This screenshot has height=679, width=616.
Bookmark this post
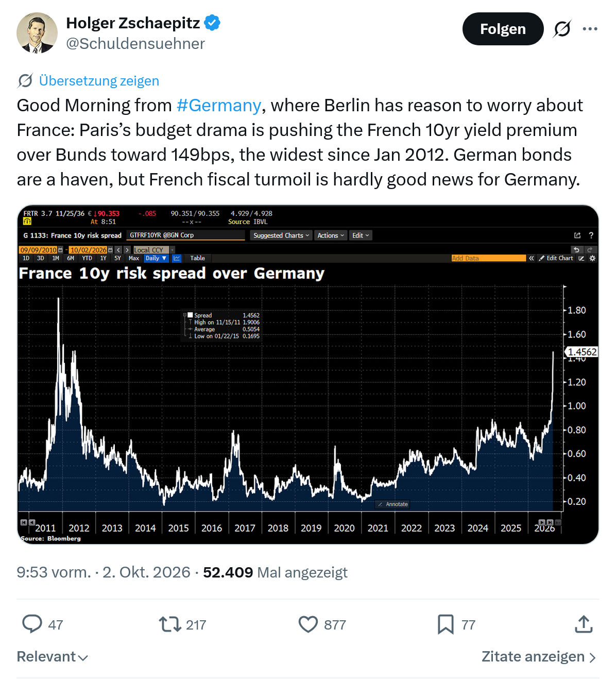point(446,624)
